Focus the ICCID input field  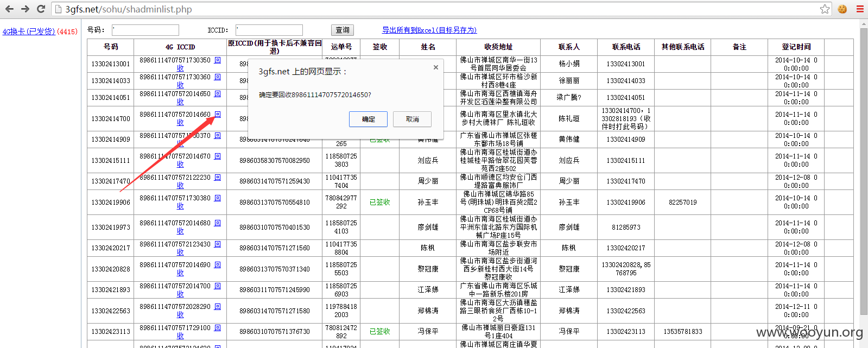click(x=269, y=30)
